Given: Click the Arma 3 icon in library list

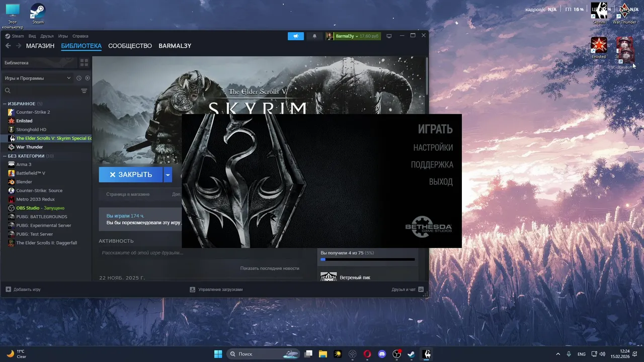Looking at the screenshot, I should 11,164.
